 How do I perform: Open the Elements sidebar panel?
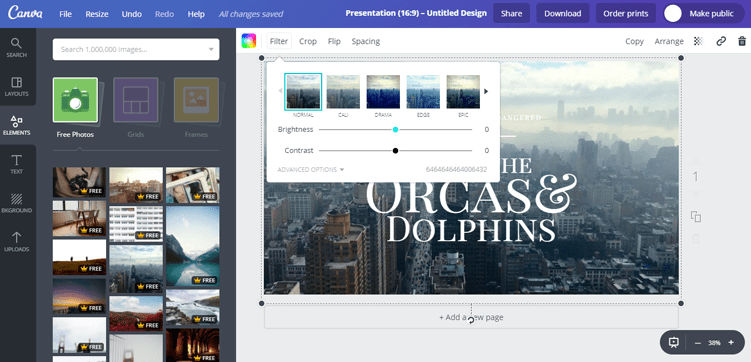(x=16, y=125)
